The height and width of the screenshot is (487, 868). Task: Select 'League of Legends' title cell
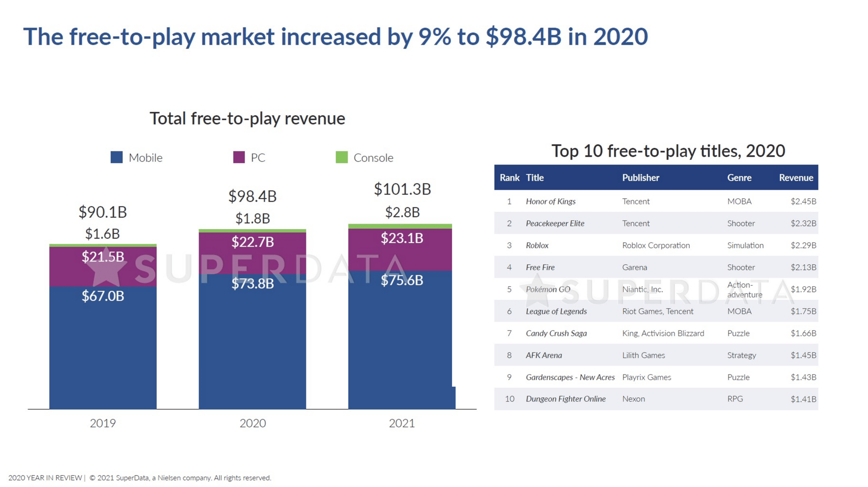pyautogui.click(x=556, y=311)
